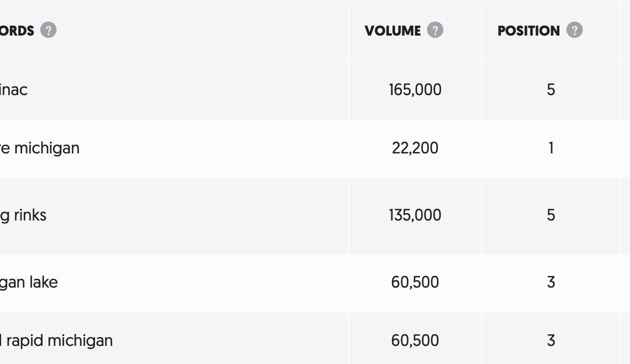This screenshot has height=364, width=630.
Task: Select the 135,000 volume cell
Action: click(x=415, y=215)
